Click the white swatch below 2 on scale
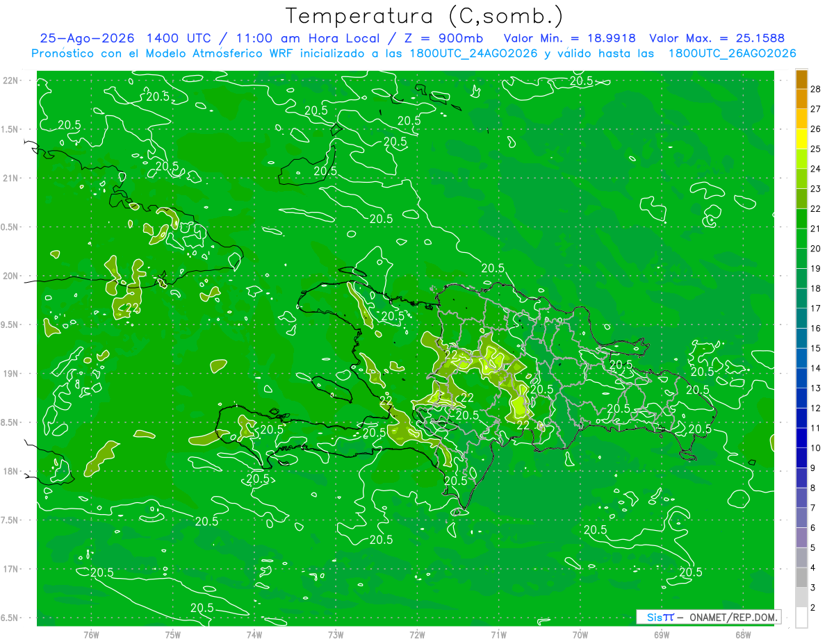834x644 pixels. coord(801,618)
